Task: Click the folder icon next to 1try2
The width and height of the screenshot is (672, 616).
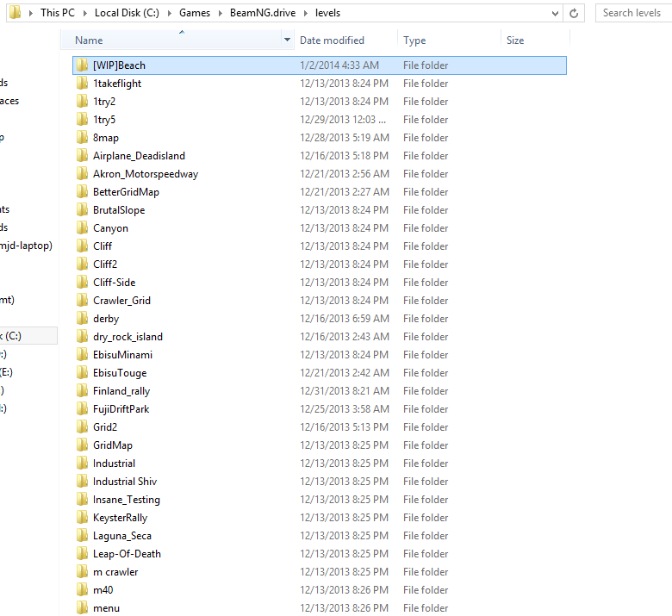Action: pyautogui.click(x=83, y=101)
